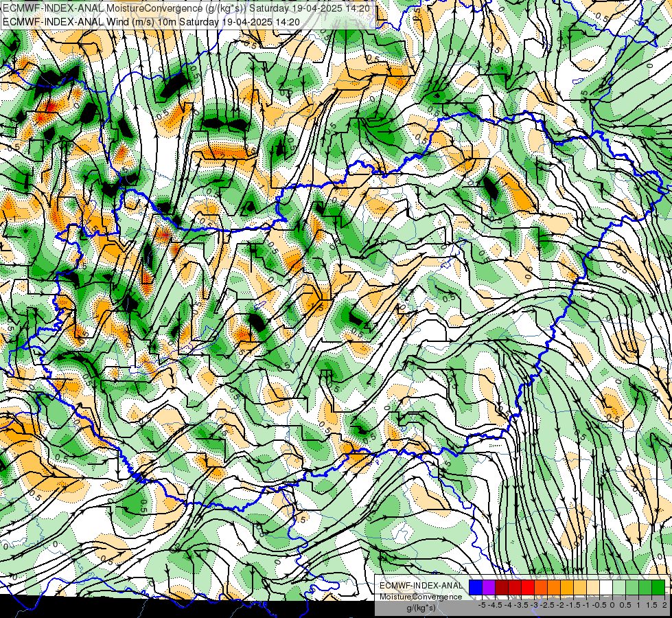Select the maroon swatch between -4.5 and -4
Screen dimensions: 672x618
coord(502,588)
